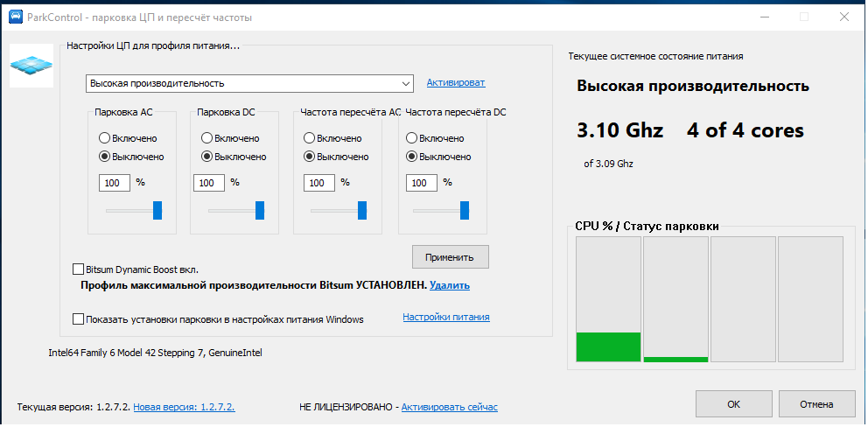The width and height of the screenshot is (868, 427).
Task: Open the power profile dropdown list
Action: 249,84
